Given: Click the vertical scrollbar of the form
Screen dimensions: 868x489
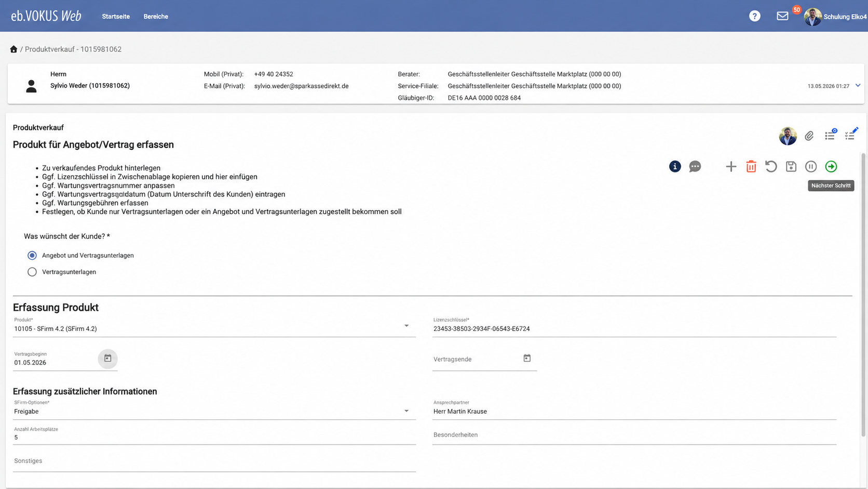Looking at the screenshot, I should 863,294.
